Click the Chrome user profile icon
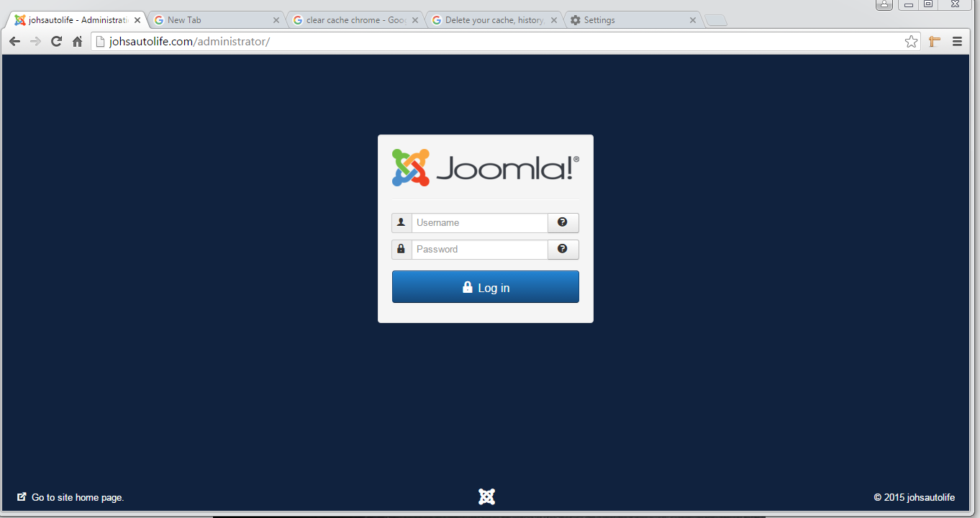Viewport: 980px width, 518px height. click(x=884, y=4)
